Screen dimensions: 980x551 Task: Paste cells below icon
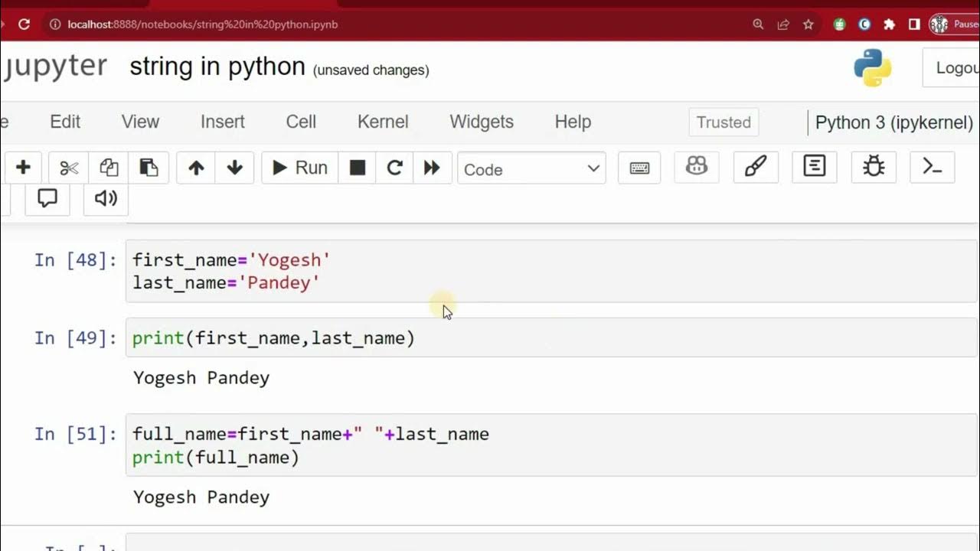point(149,168)
